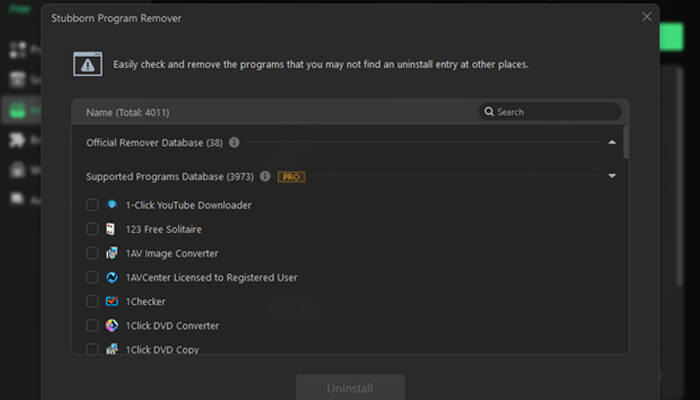Select the 1AV Image Converter row text
Screen dimensions: 700x400
(x=172, y=254)
